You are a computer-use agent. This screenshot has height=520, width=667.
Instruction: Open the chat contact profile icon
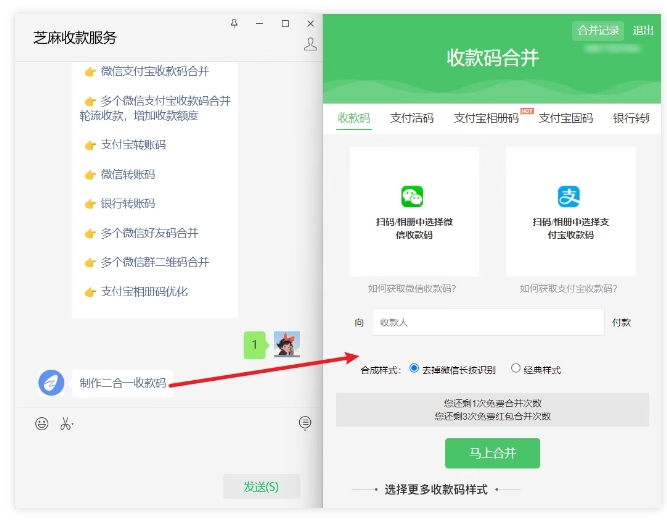311,44
